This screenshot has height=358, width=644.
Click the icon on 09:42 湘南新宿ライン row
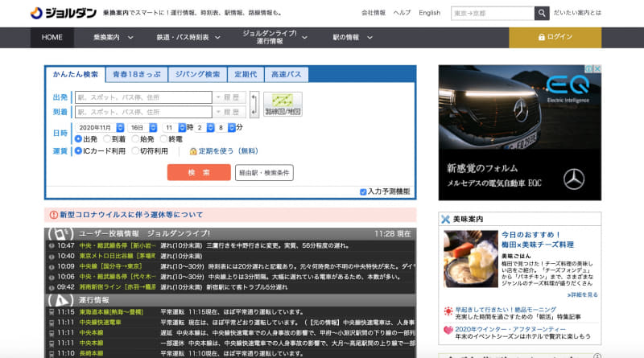click(52, 287)
